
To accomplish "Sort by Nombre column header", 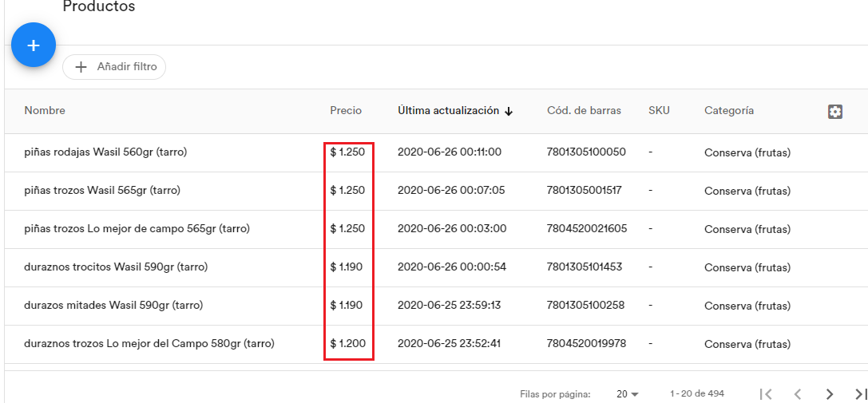I will [45, 111].
